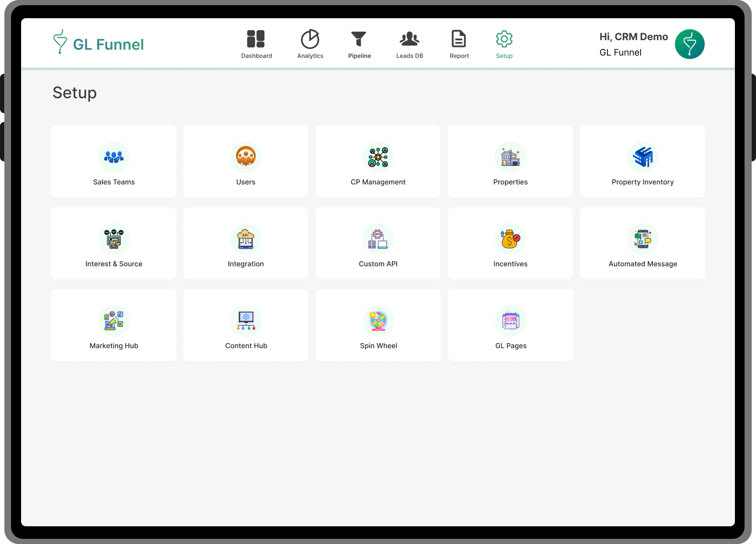
Task: Open the Incentives money bag icon
Action: [510, 239]
